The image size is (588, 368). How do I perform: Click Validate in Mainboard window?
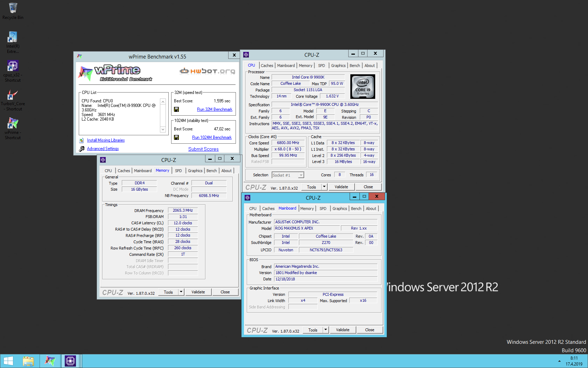coord(343,330)
